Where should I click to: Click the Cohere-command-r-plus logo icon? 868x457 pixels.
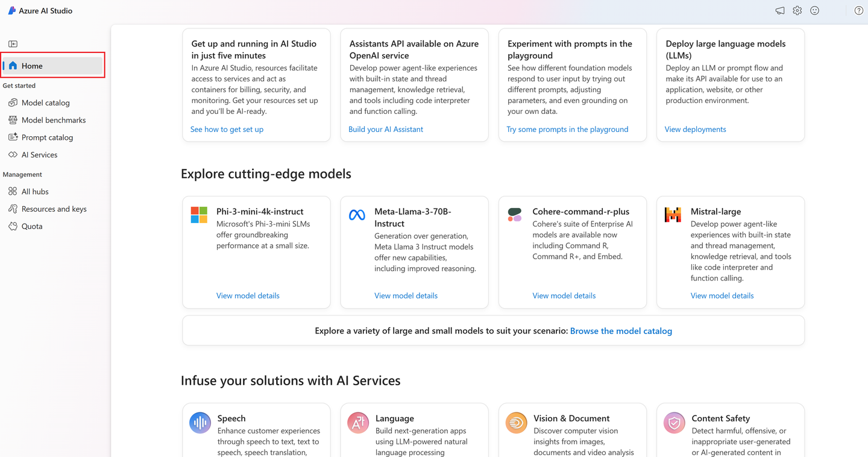(x=515, y=214)
